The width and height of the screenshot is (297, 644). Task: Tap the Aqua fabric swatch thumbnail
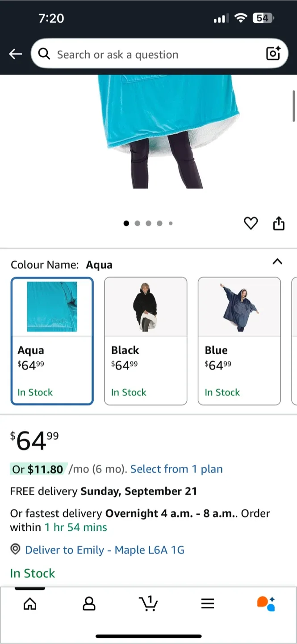[52, 306]
